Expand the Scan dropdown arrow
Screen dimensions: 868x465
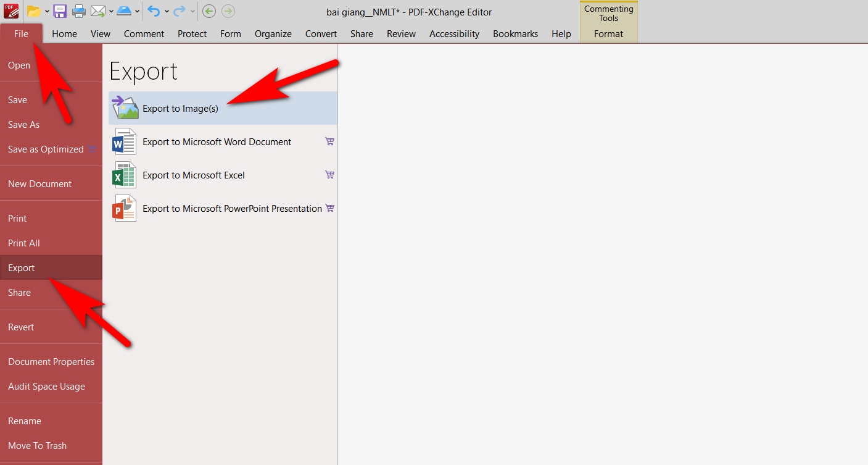click(137, 11)
